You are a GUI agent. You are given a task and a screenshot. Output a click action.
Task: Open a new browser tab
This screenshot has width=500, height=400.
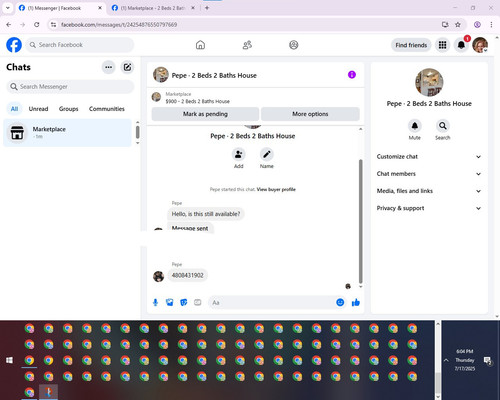[x=207, y=8]
